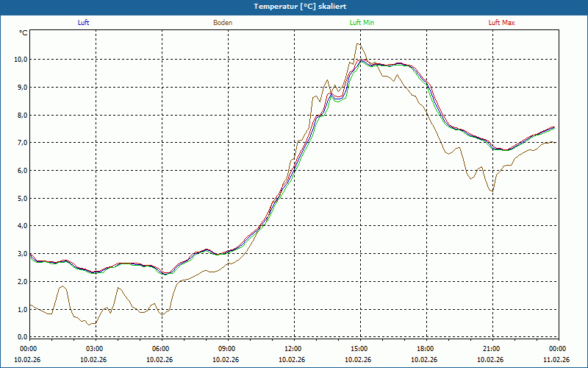Toggle the Boden series legend entry

223,23
